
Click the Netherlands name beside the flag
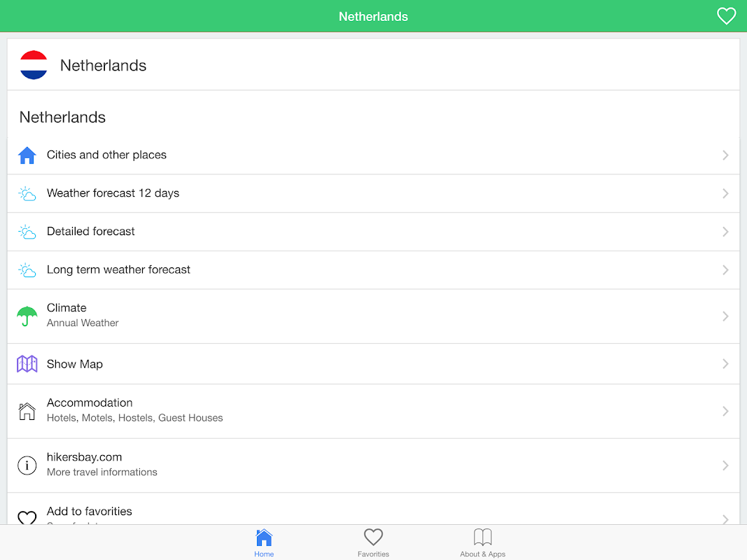(x=104, y=65)
